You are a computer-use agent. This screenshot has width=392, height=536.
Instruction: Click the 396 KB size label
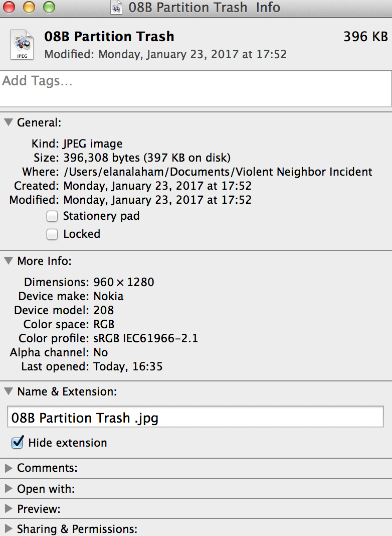tap(365, 37)
